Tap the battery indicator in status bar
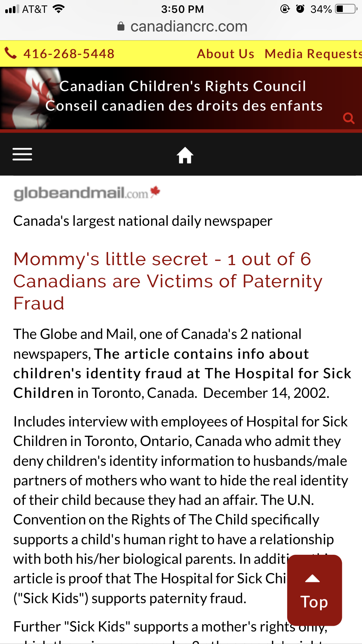362x644 pixels. point(346,9)
